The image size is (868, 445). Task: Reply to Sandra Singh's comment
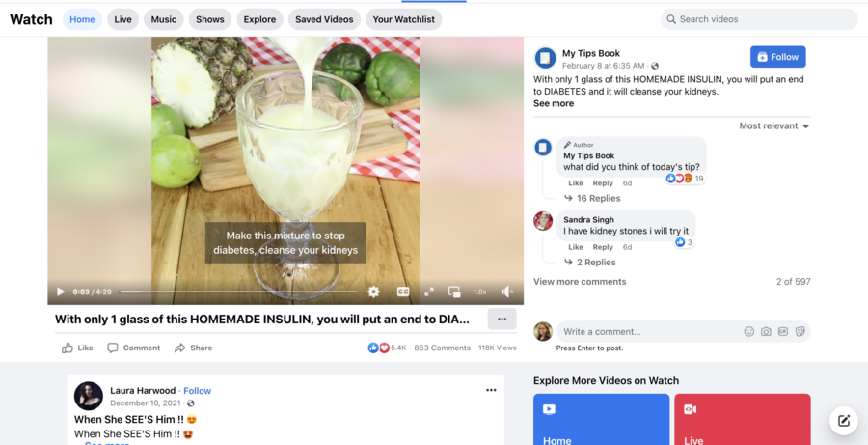(603, 247)
